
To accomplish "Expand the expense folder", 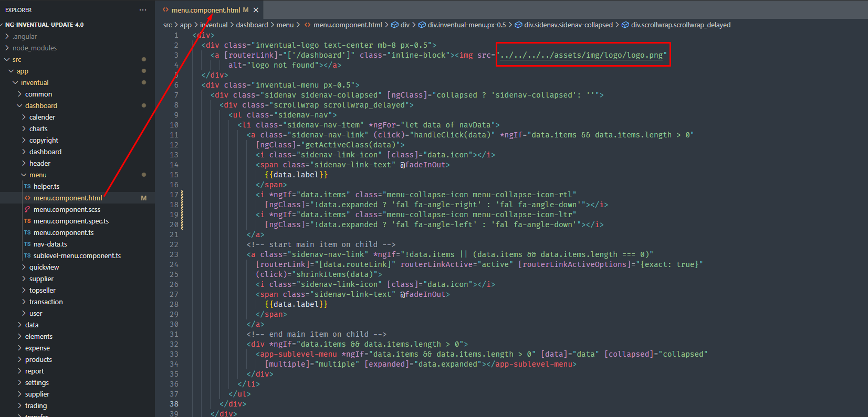I will (37, 348).
